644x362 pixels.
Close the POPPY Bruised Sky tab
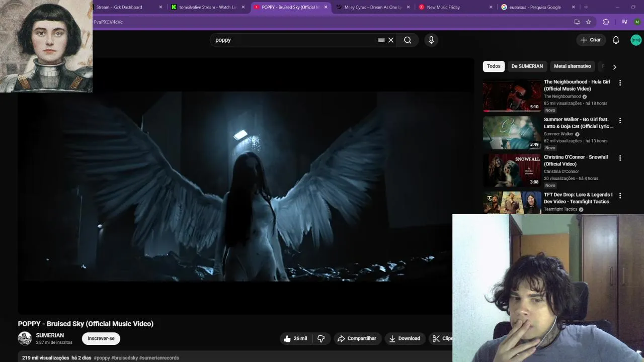pos(326,7)
